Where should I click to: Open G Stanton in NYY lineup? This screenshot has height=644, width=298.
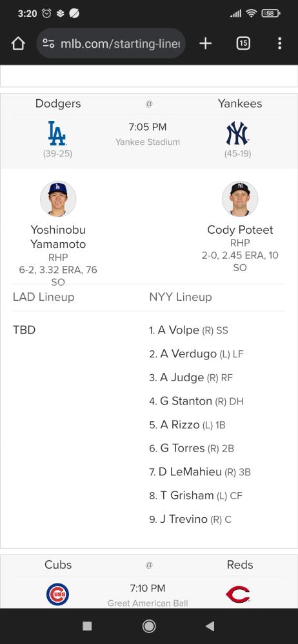[x=186, y=401]
